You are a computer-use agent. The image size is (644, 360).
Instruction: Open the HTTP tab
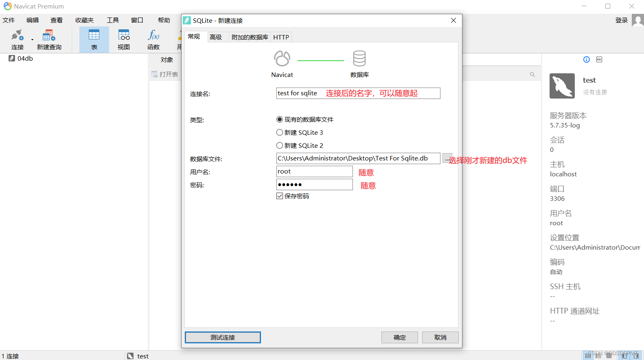click(x=281, y=37)
